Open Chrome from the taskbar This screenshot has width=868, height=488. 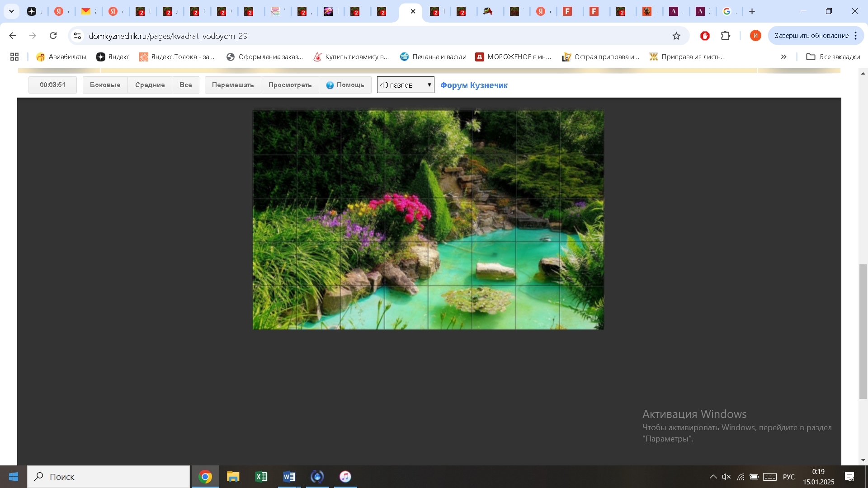[205, 477]
